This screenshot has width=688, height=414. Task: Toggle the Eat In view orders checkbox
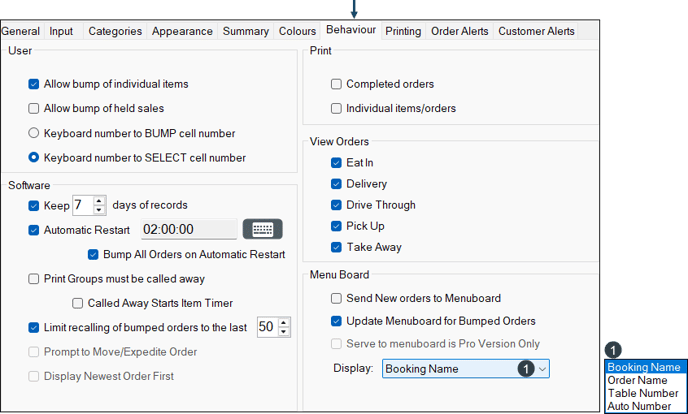[336, 163]
